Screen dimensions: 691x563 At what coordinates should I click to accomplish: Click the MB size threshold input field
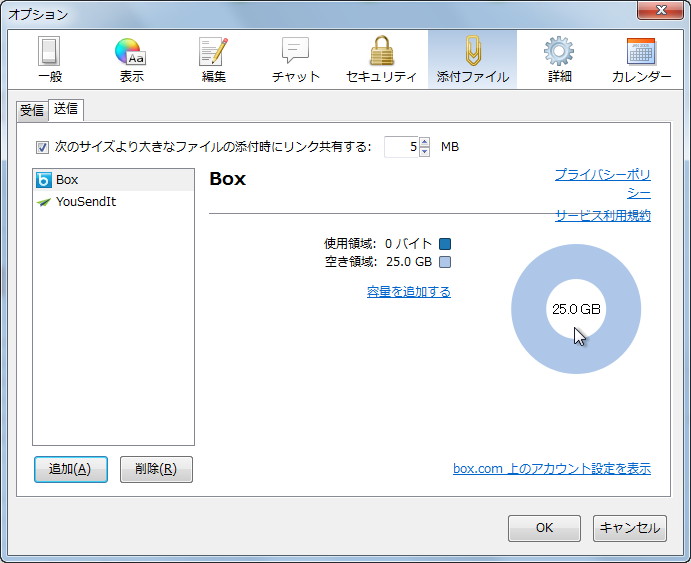tap(401, 147)
